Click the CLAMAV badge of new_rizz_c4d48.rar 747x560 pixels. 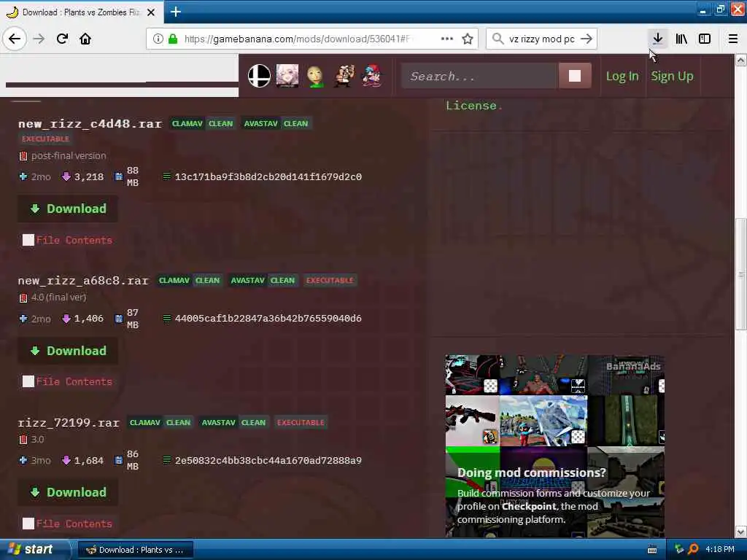[x=187, y=124]
